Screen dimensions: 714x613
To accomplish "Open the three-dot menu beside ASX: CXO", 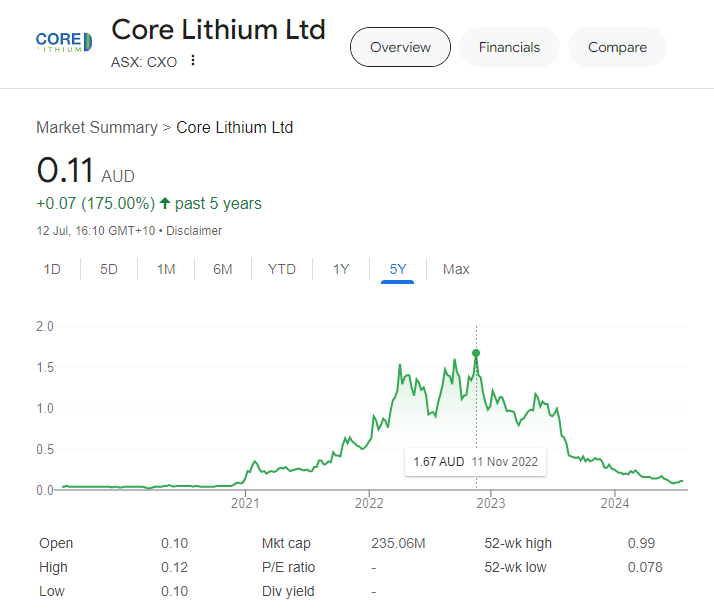I will point(193,60).
